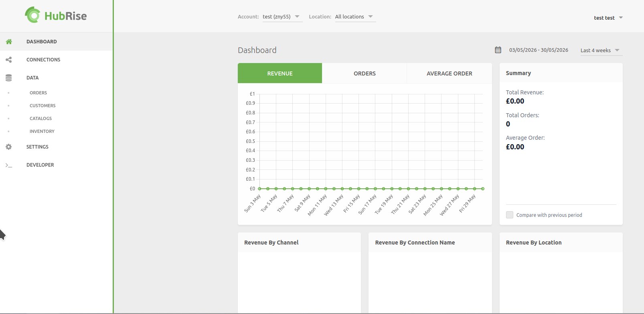Click the Summary panel heading

[518, 73]
